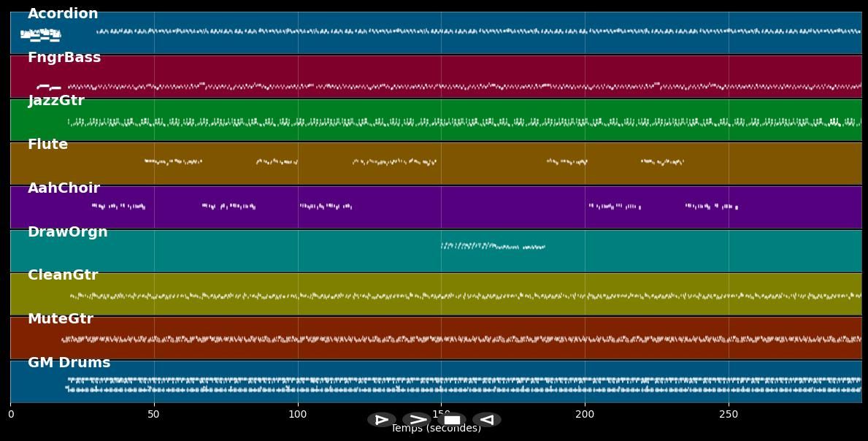Click the chevron-shaped play button
The height and width of the screenshot is (441, 868).
[417, 420]
